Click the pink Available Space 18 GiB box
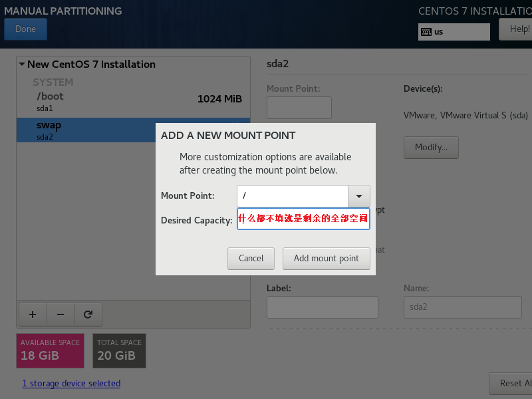The height and width of the screenshot is (399, 532). (x=50, y=350)
